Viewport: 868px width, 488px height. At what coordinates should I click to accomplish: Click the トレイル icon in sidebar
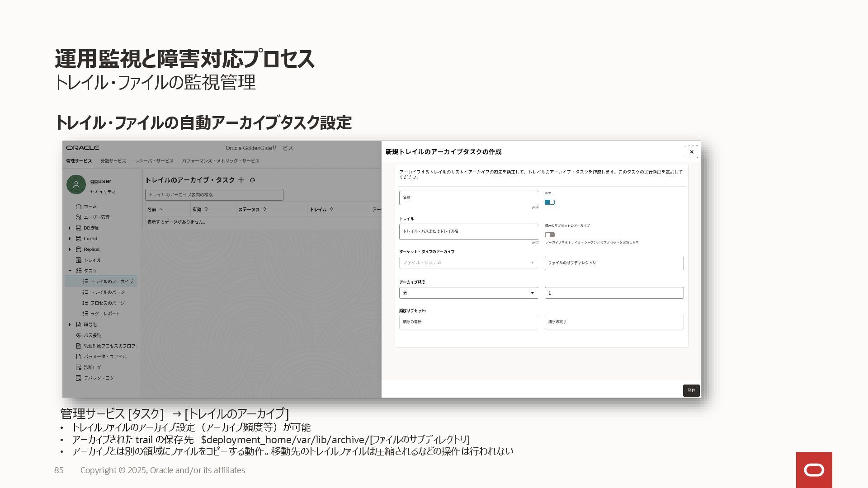click(79, 260)
